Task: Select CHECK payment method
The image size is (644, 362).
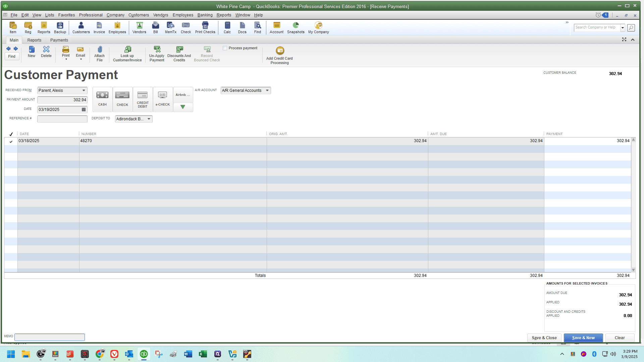Action: [x=122, y=99]
